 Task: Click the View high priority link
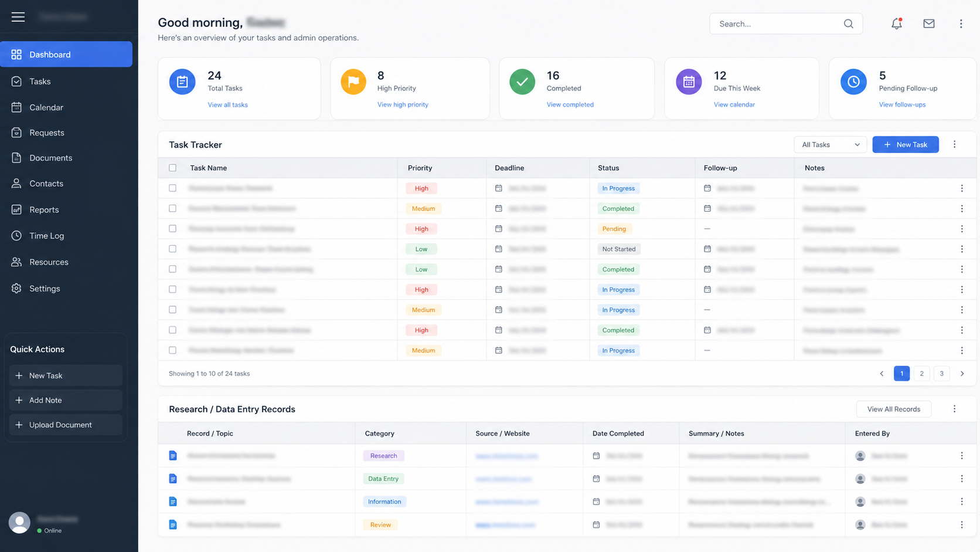click(x=403, y=104)
